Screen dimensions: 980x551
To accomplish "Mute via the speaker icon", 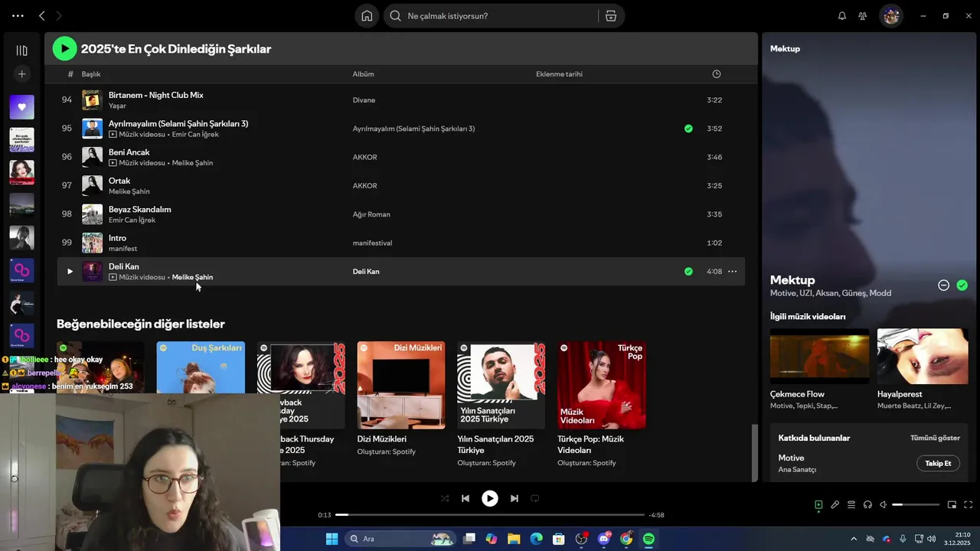I will (x=884, y=505).
